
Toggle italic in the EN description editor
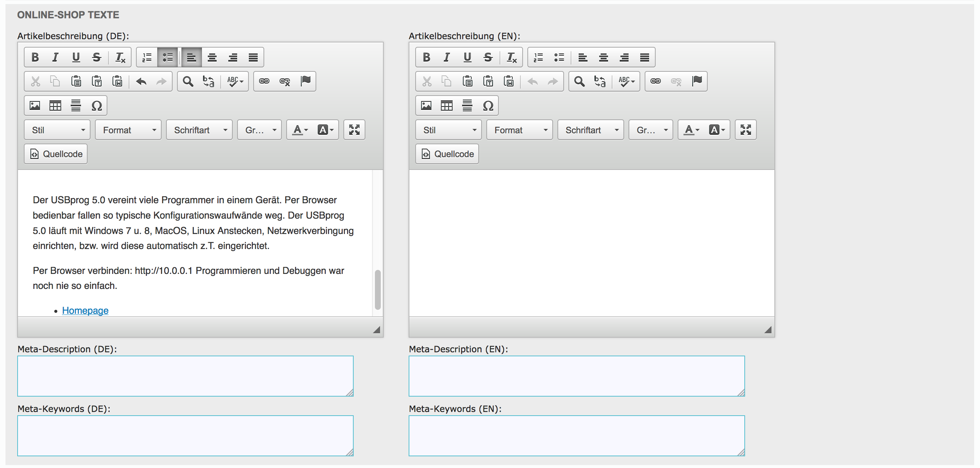point(447,57)
